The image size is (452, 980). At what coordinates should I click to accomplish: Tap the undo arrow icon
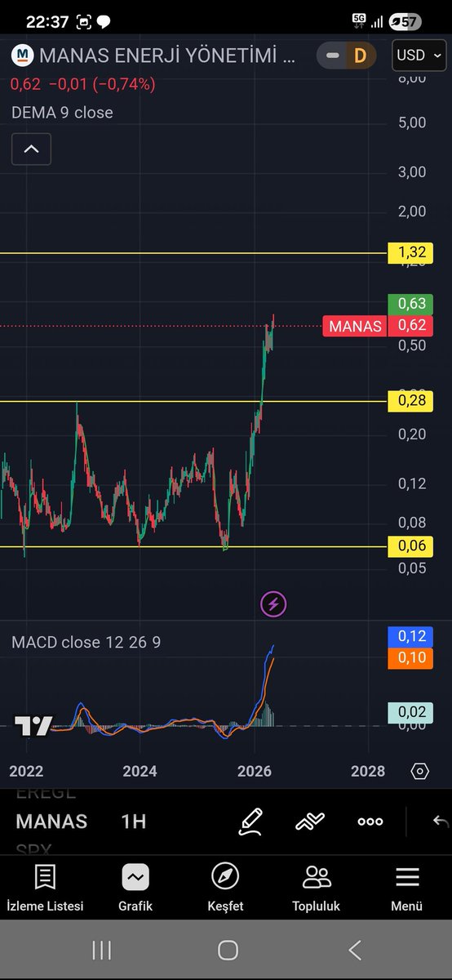pos(441,822)
